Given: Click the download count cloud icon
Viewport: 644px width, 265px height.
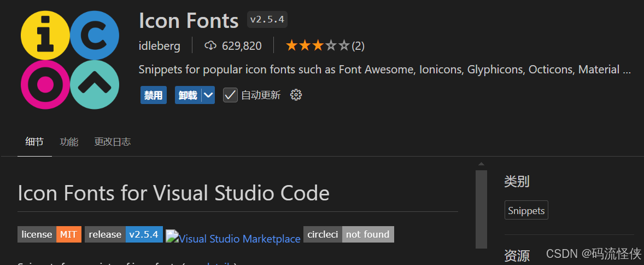Looking at the screenshot, I should 210,46.
